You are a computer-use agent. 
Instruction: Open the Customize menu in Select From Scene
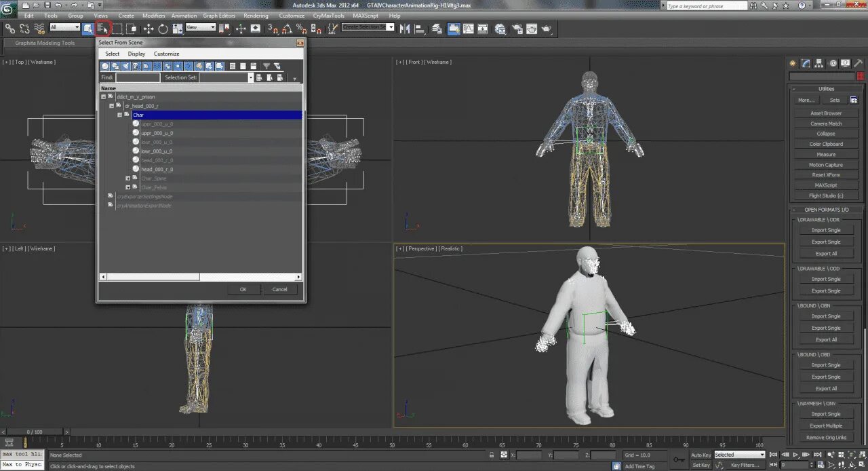[x=166, y=54]
